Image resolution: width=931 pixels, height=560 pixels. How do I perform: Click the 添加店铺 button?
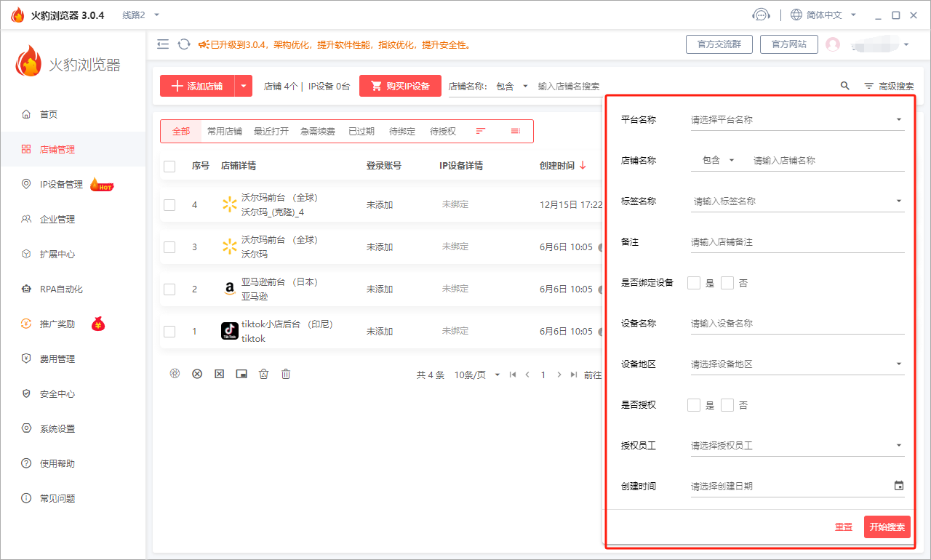point(198,85)
